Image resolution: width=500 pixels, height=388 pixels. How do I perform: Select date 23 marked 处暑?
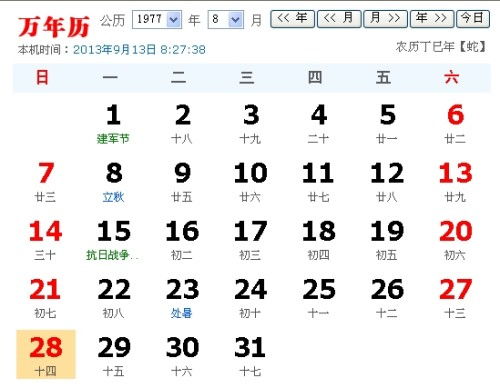pyautogui.click(x=182, y=298)
